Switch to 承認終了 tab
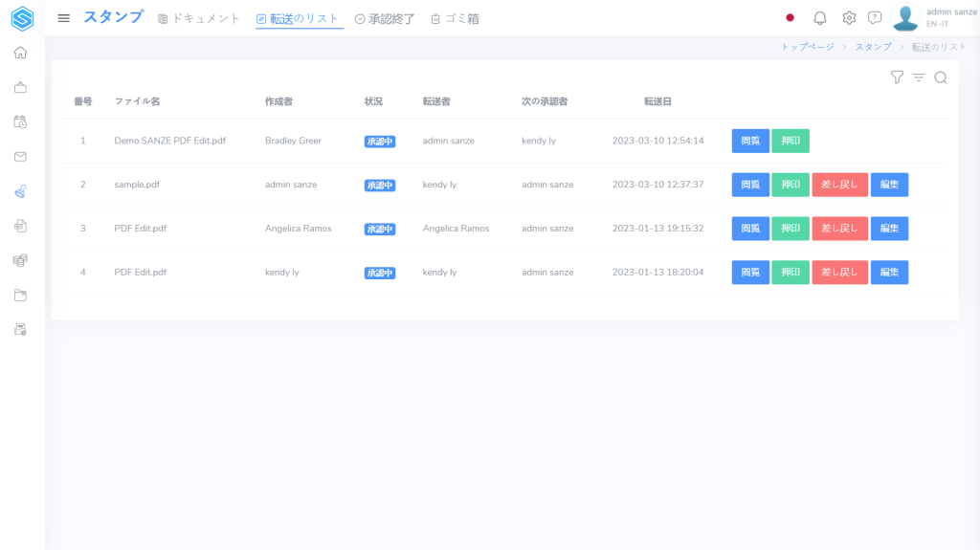Viewport: 980px width, 550px height. pyautogui.click(x=385, y=19)
